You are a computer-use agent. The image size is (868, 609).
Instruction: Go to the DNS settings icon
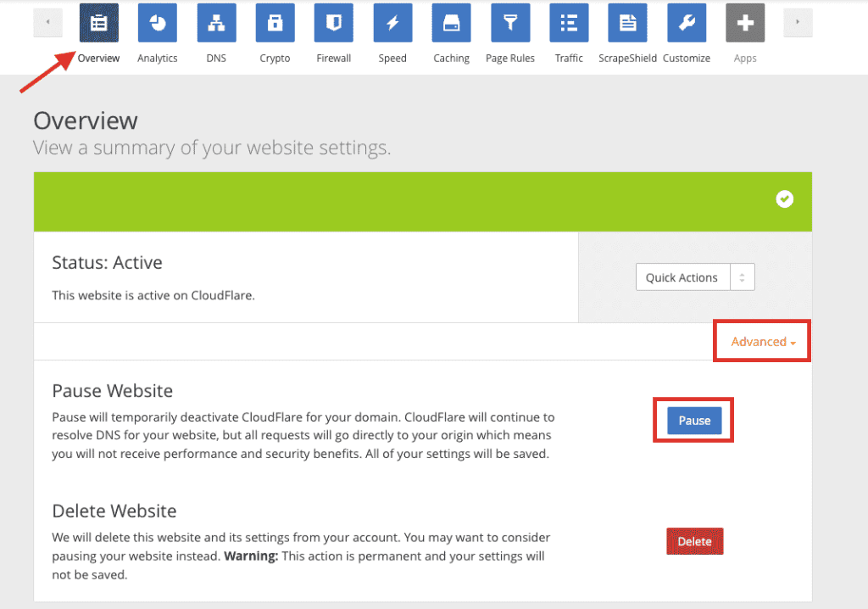tap(216, 23)
